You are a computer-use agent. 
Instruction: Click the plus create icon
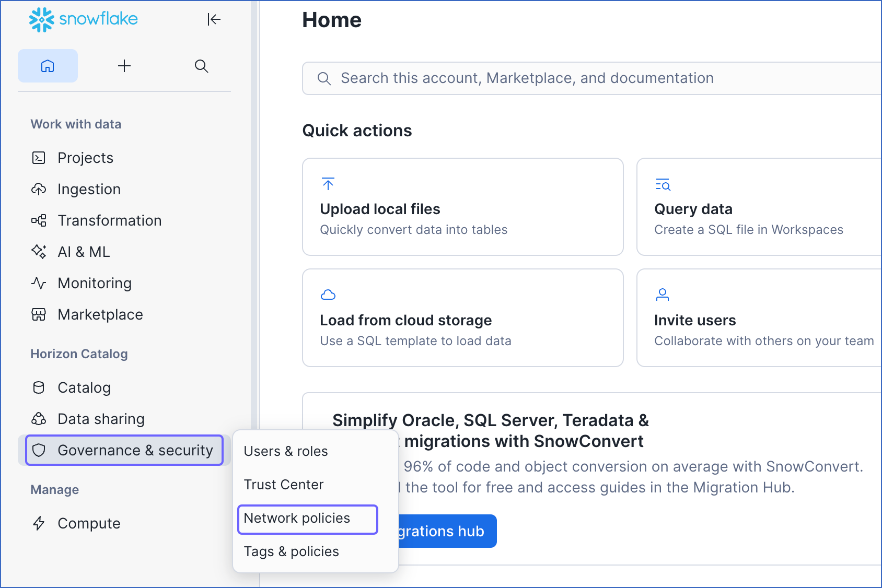(x=124, y=66)
